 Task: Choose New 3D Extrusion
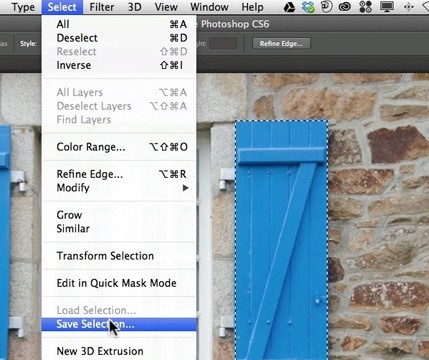pos(119,351)
